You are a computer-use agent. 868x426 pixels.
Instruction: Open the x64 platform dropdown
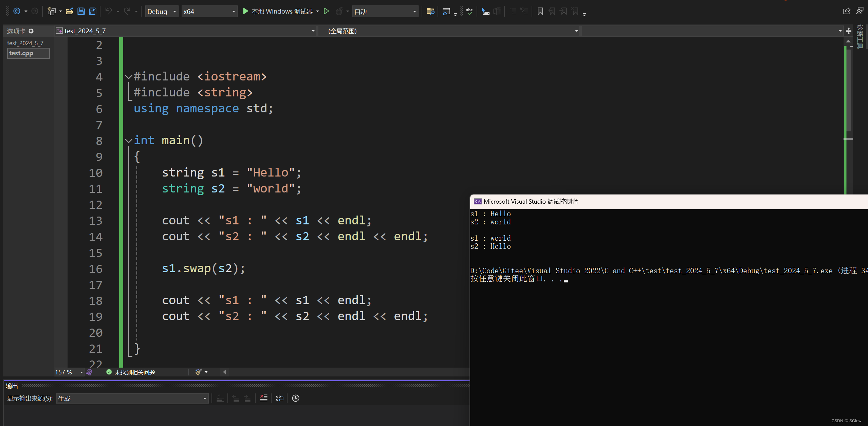(x=209, y=12)
